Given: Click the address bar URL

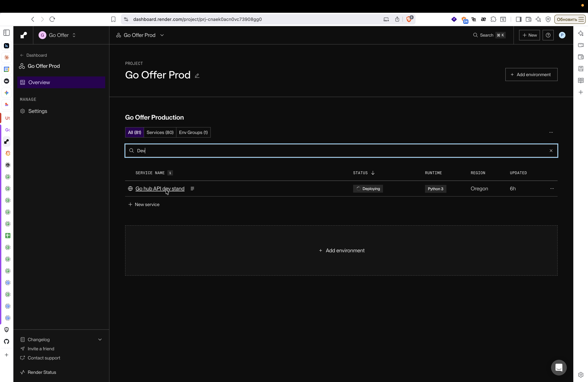Looking at the screenshot, I should pyautogui.click(x=197, y=19).
